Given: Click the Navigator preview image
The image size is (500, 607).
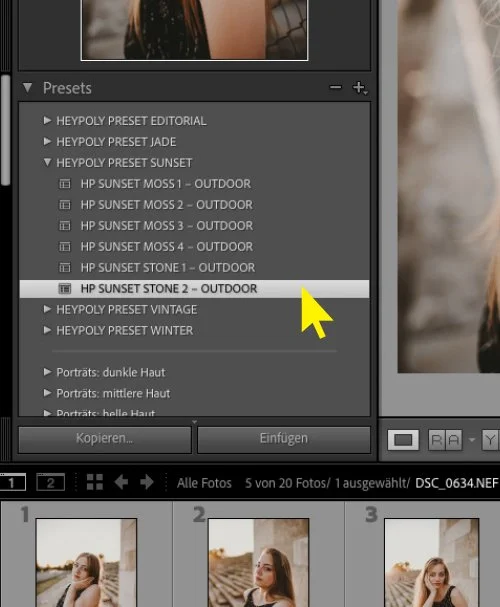Looking at the screenshot, I should tap(194, 30).
